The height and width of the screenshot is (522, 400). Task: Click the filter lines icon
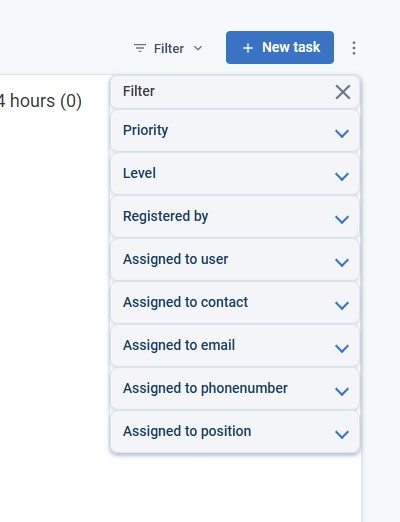point(140,48)
